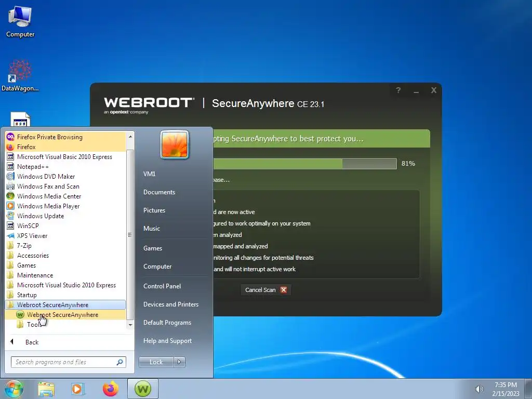Open the VM1 user folder
This screenshot has height=399, width=532.
[149, 174]
